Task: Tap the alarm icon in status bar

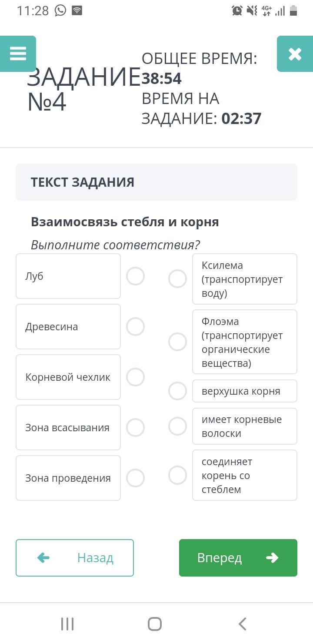Action: click(x=237, y=10)
